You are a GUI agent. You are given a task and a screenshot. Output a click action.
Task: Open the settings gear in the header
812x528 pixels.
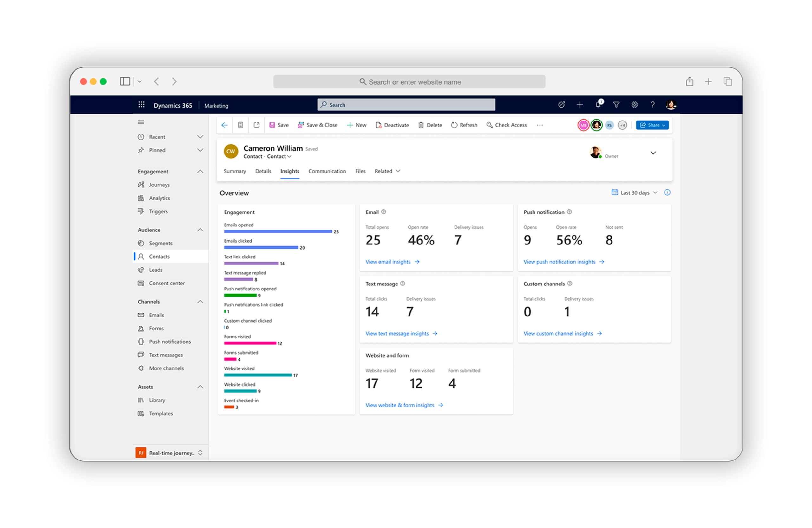pos(634,105)
